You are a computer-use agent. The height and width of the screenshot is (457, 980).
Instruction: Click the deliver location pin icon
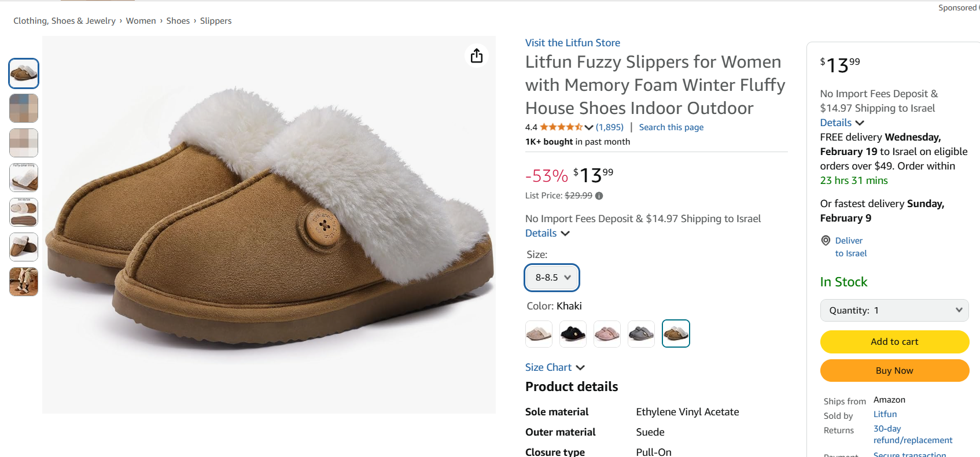coord(826,241)
